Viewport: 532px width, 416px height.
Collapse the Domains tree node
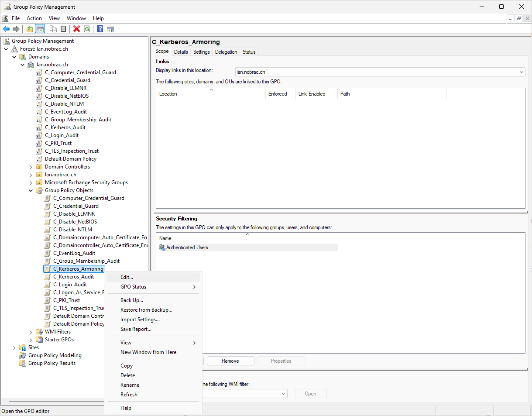(14, 57)
